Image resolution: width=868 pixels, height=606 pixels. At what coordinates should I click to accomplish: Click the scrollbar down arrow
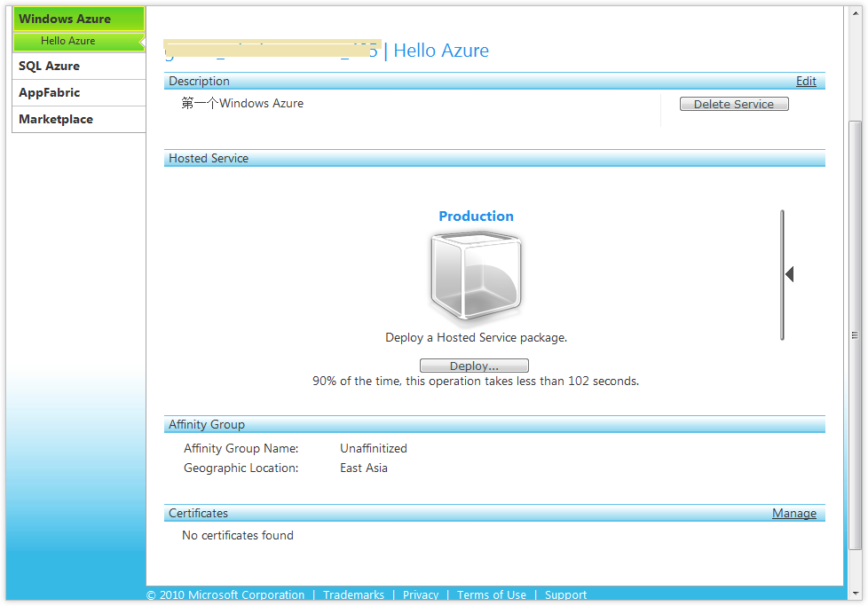(x=856, y=593)
